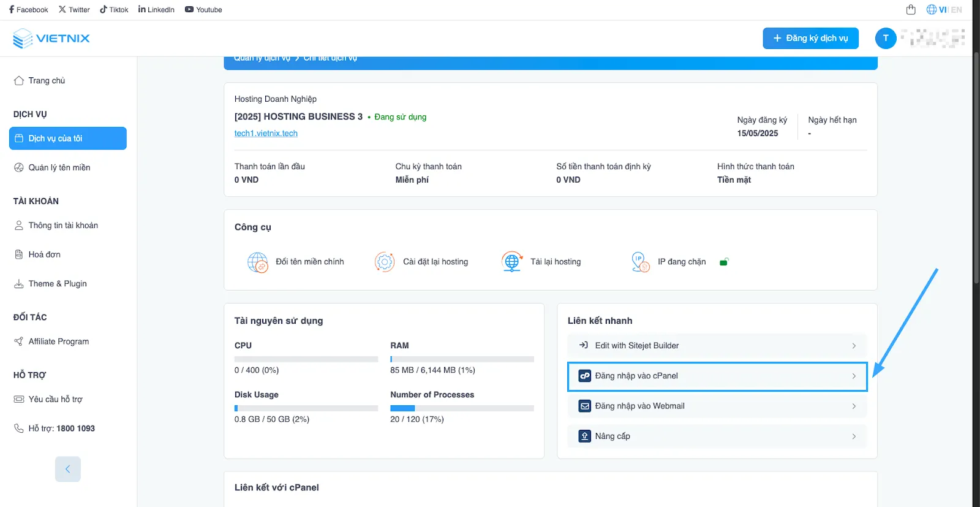Click the Đăng ký dịch vụ button

click(x=810, y=38)
